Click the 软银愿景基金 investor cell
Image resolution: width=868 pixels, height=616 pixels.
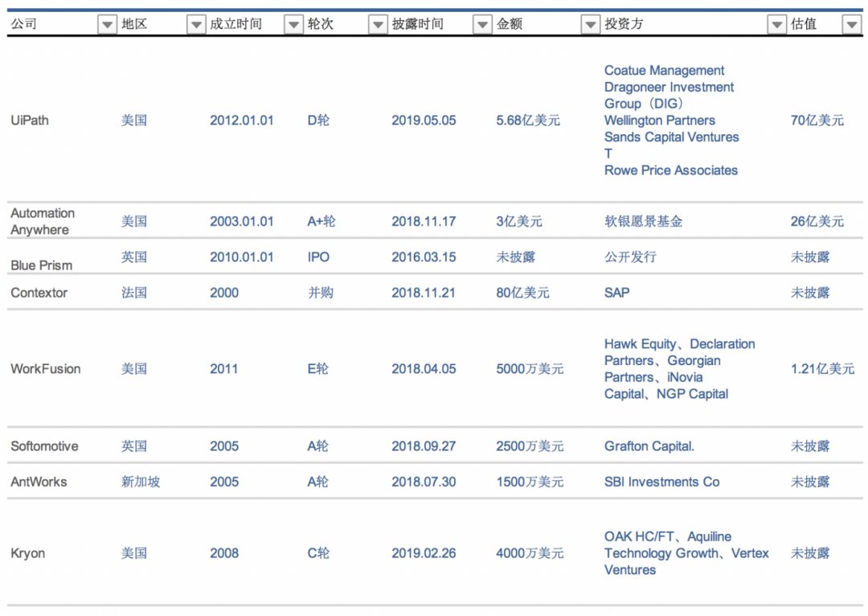(643, 221)
